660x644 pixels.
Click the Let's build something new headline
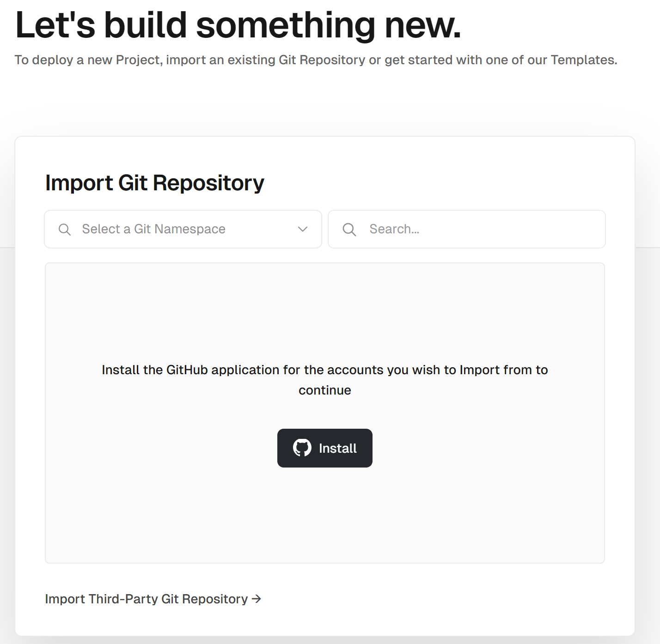(238, 25)
